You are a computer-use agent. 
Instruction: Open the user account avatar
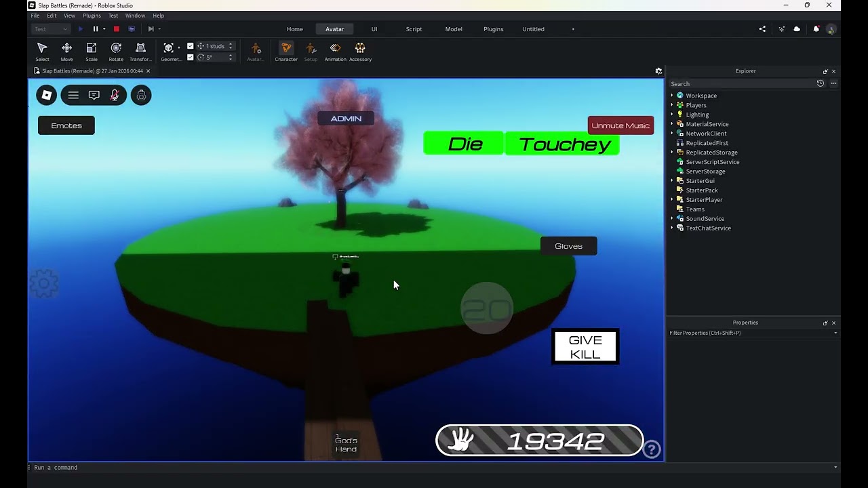tap(831, 29)
